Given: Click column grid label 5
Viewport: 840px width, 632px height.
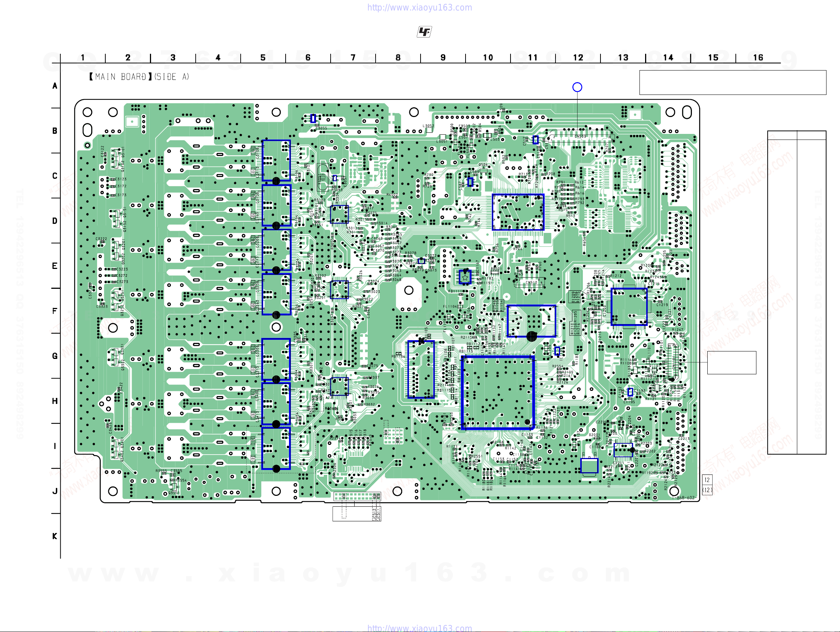Looking at the screenshot, I should pos(263,57).
